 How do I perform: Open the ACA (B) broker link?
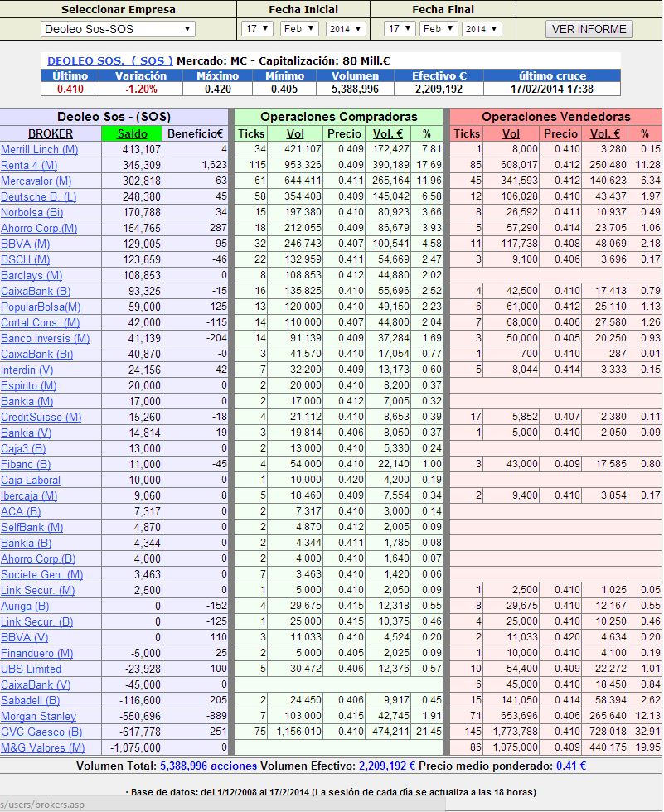point(21,512)
